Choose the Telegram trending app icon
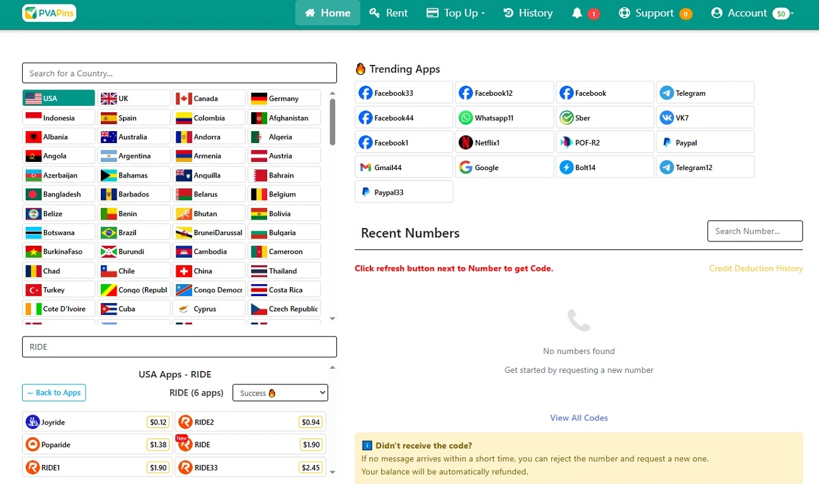The width and height of the screenshot is (819, 504). 667,93
